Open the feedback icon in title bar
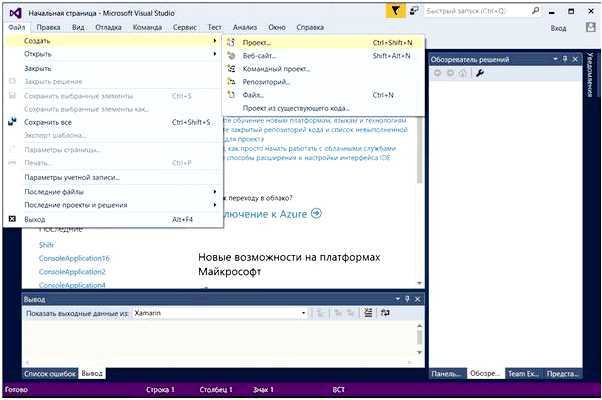Image resolution: width=602 pixels, height=400 pixels. (414, 11)
